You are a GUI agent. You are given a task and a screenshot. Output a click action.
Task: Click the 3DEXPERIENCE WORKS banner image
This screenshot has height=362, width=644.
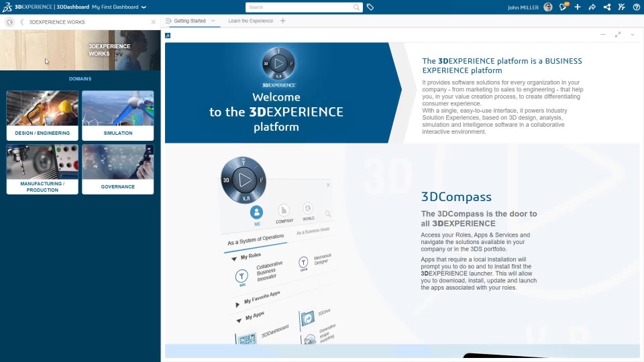[80, 50]
